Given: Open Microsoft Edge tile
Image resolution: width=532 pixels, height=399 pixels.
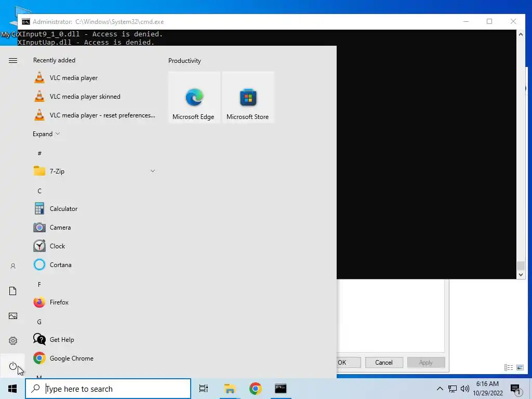Looking at the screenshot, I should pyautogui.click(x=194, y=97).
